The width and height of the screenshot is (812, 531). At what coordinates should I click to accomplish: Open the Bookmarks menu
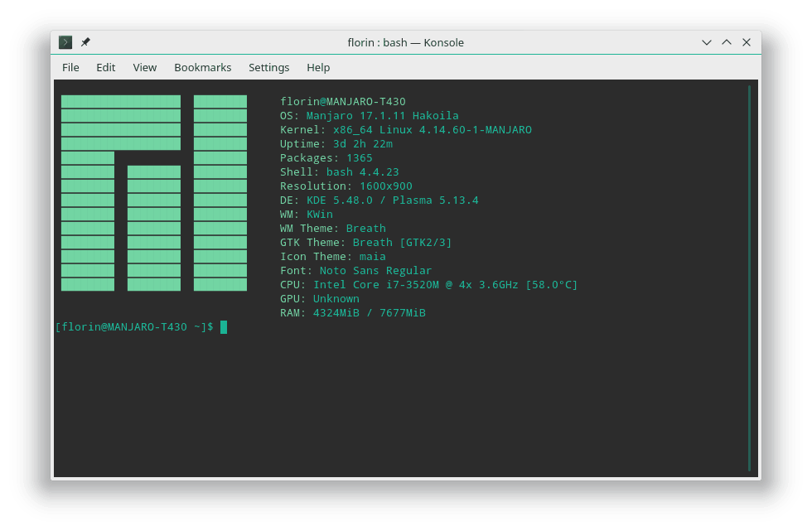[202, 67]
